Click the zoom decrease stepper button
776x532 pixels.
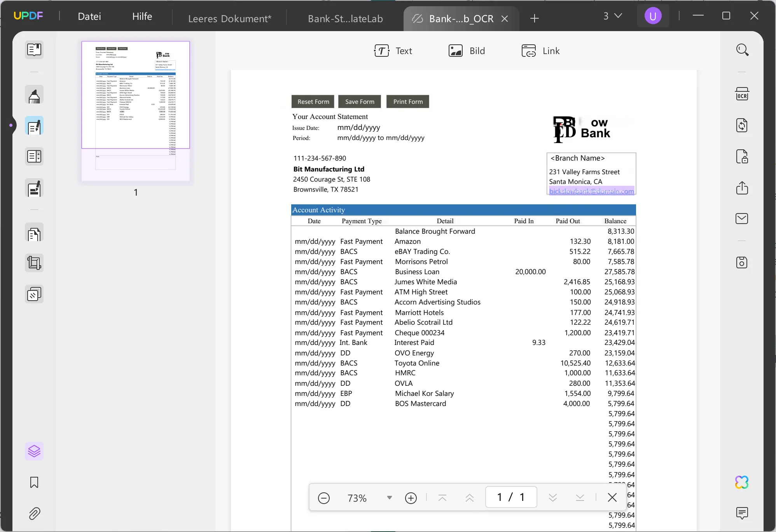[323, 498]
